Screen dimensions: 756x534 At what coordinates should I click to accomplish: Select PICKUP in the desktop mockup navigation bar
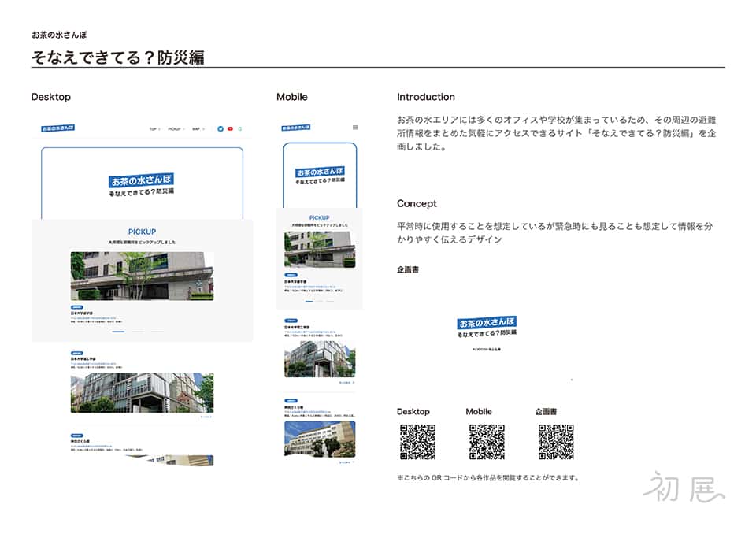176,129
